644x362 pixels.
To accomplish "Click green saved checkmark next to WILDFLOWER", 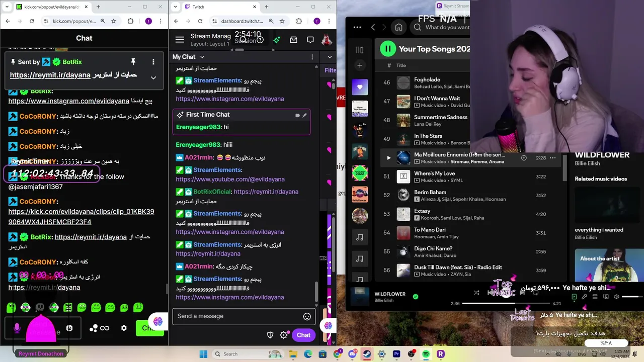I will tap(415, 297).
